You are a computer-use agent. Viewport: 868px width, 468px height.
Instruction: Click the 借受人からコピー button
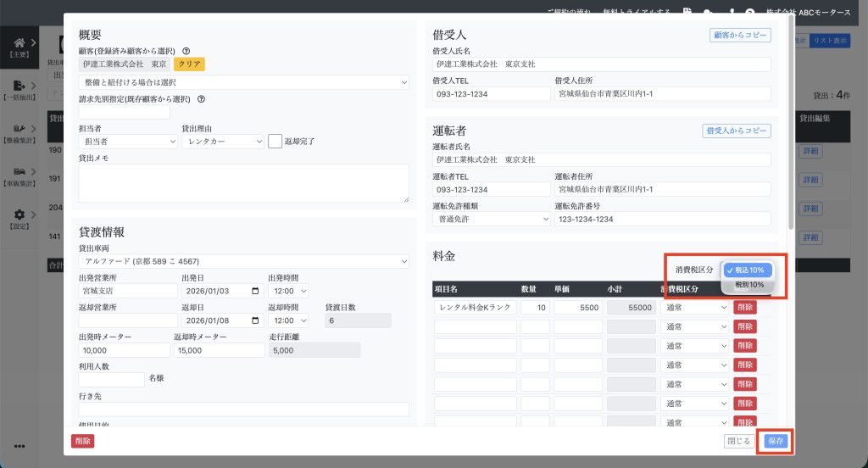click(x=736, y=131)
